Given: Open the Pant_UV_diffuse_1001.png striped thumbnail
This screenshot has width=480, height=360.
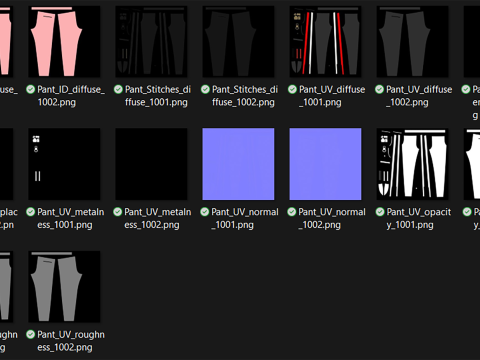Looking at the screenshot, I should point(325,41).
